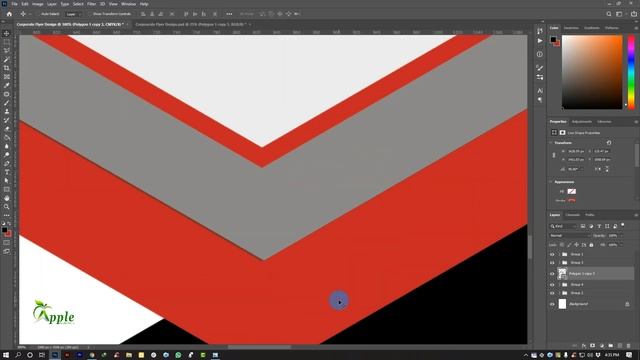Image resolution: width=640 pixels, height=360 pixels.
Task: Select the History Brush tool
Action: 7,120
